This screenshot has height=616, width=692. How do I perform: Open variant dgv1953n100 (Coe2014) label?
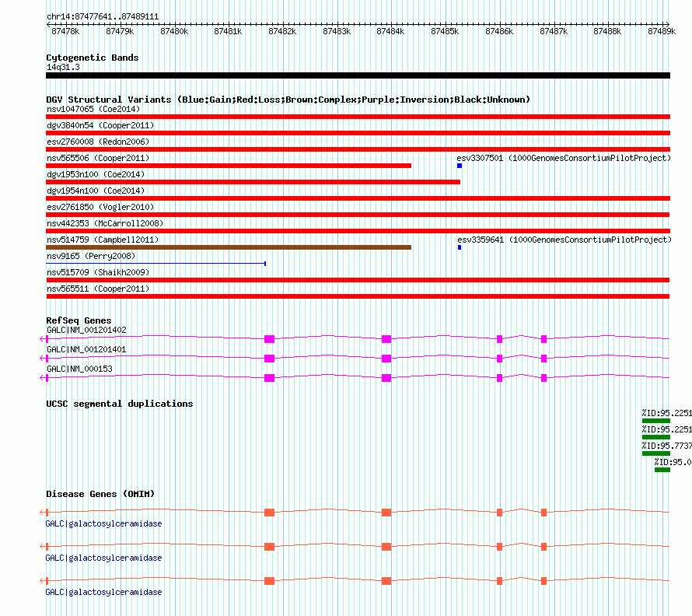[x=96, y=174]
